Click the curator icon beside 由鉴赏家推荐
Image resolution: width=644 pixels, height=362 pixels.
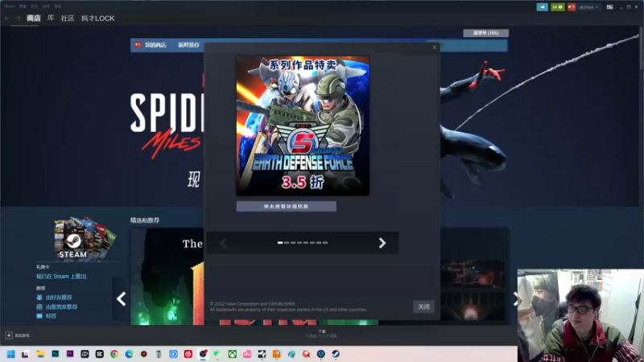[x=39, y=306]
